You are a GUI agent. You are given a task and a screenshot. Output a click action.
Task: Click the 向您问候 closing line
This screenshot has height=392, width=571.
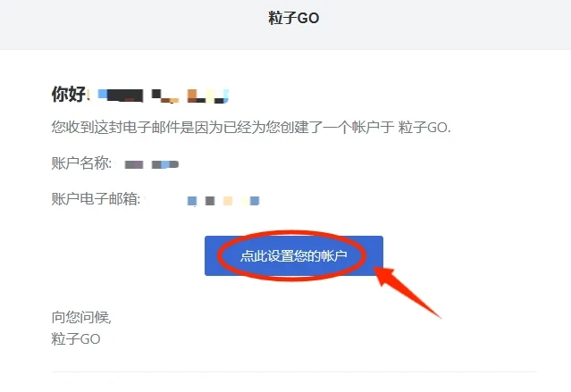(81, 317)
